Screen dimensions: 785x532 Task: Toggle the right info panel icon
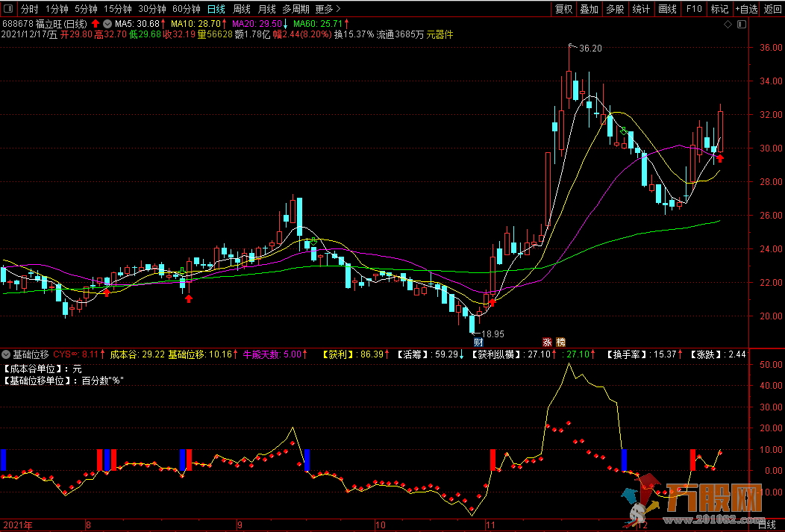click(x=742, y=24)
